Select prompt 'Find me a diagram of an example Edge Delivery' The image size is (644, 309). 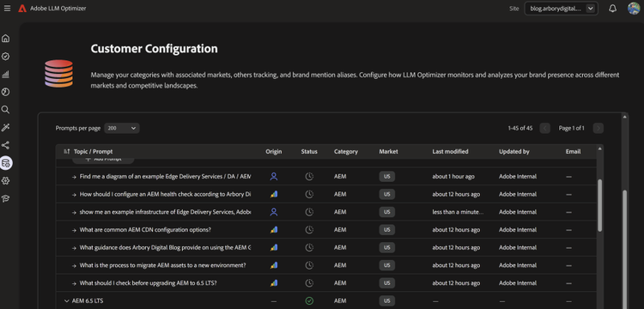coord(165,177)
